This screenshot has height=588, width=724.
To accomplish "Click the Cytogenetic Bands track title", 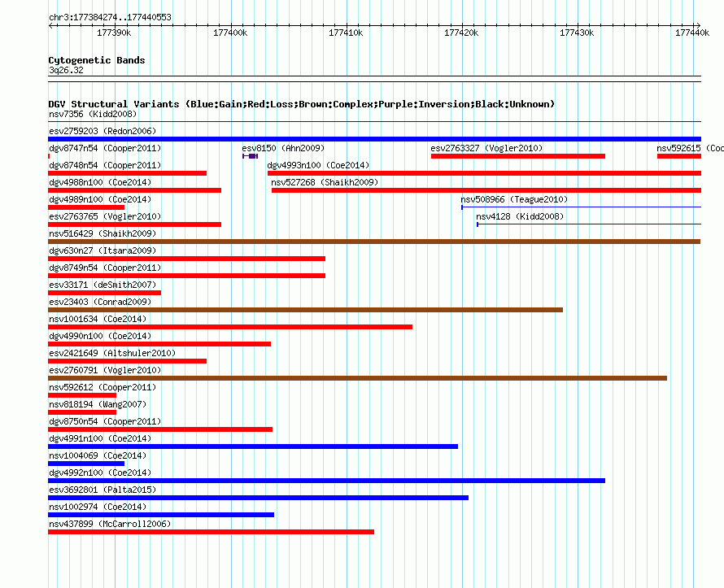I will [x=97, y=60].
